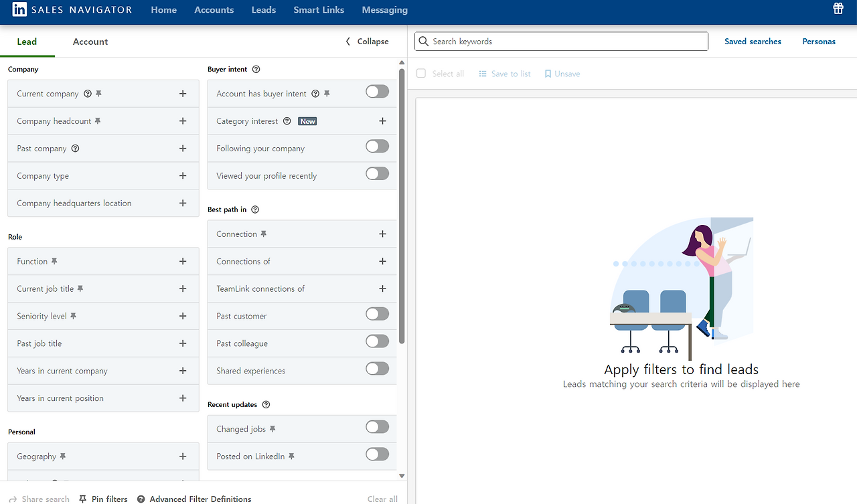The width and height of the screenshot is (857, 504).
Task: Click the pin icon next to Connection
Action: pyautogui.click(x=264, y=234)
